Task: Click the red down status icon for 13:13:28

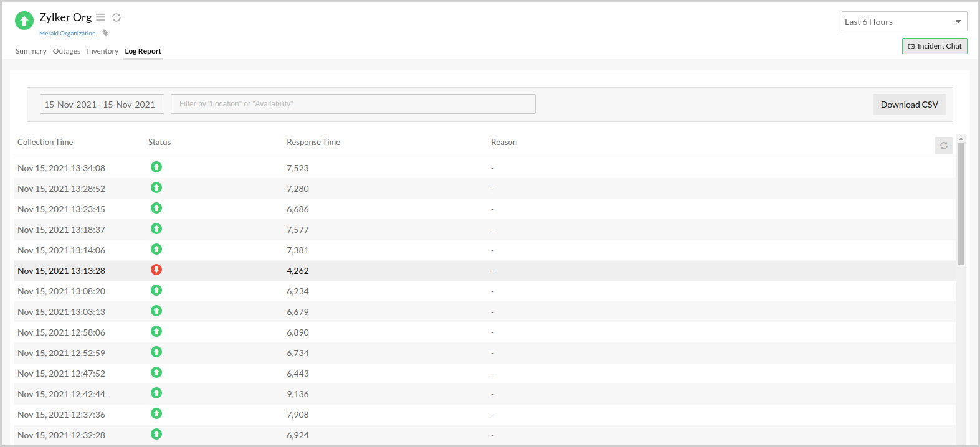Action: [156, 270]
